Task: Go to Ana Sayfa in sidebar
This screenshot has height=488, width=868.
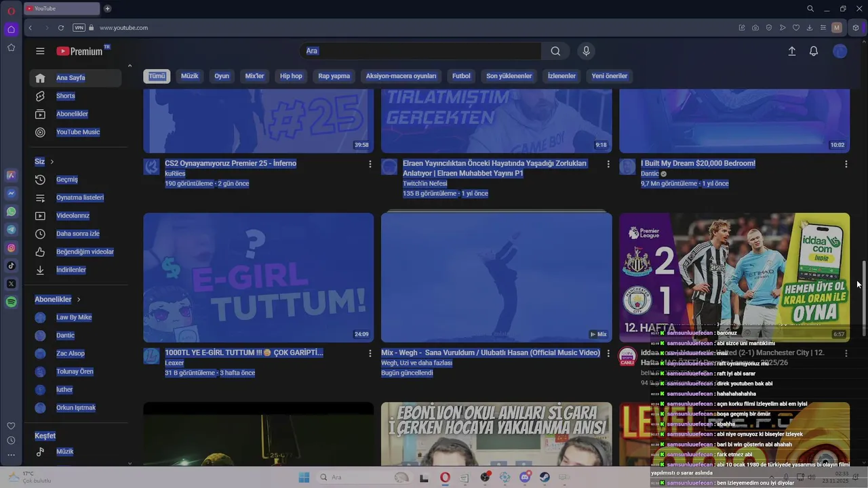Action: click(76, 78)
